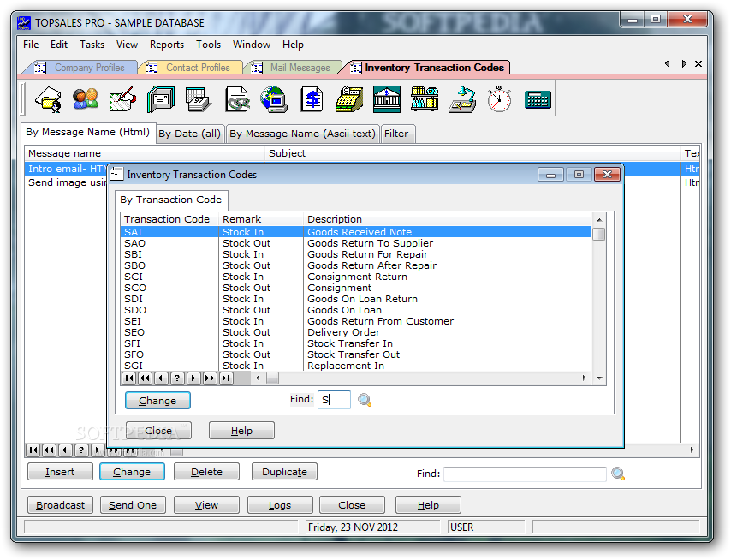This screenshot has width=731, height=560.
Task: Open the Tools menu
Action: click(208, 45)
